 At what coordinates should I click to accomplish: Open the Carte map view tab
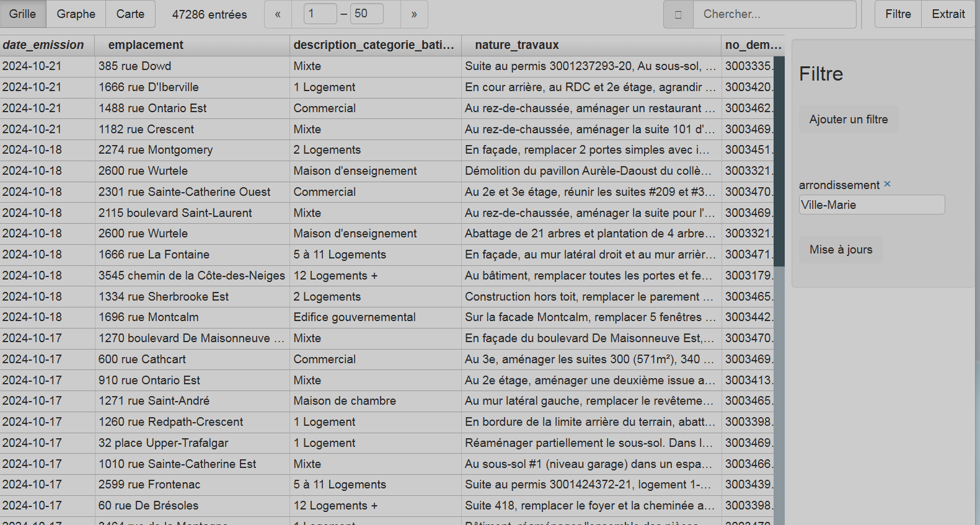coord(130,14)
